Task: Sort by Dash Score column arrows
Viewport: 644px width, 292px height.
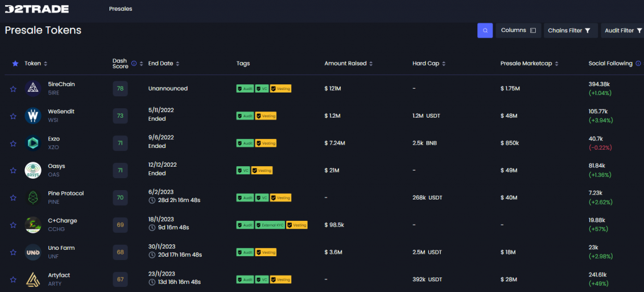Action: click(x=141, y=64)
